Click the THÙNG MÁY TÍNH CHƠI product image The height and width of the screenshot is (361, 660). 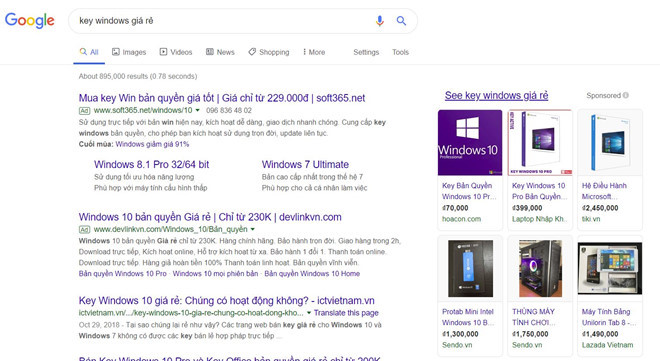tap(540, 268)
